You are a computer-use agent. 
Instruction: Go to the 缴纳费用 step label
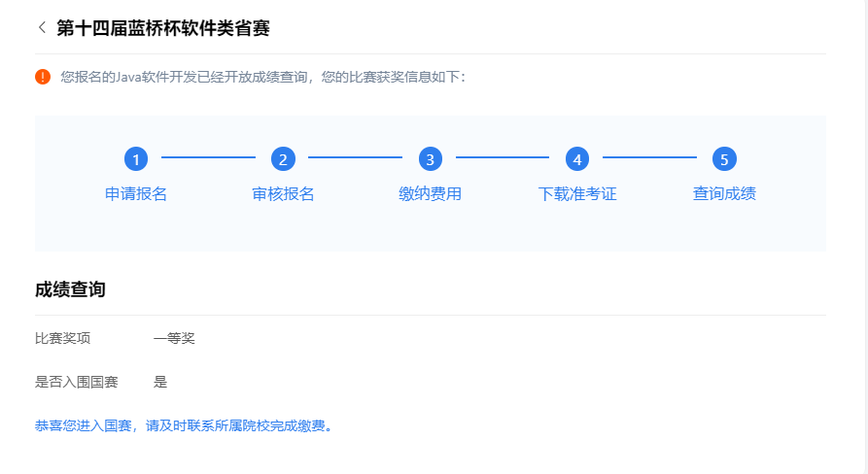[x=431, y=194]
